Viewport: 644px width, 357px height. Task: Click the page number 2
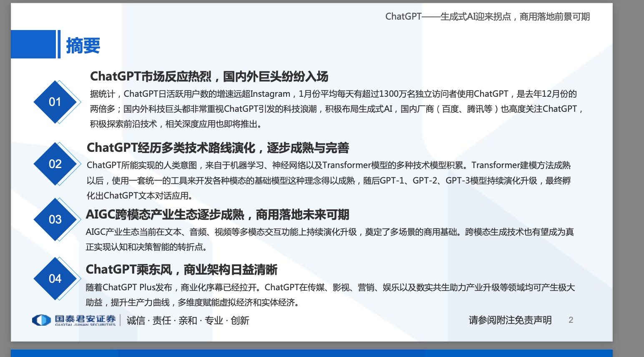(x=571, y=320)
